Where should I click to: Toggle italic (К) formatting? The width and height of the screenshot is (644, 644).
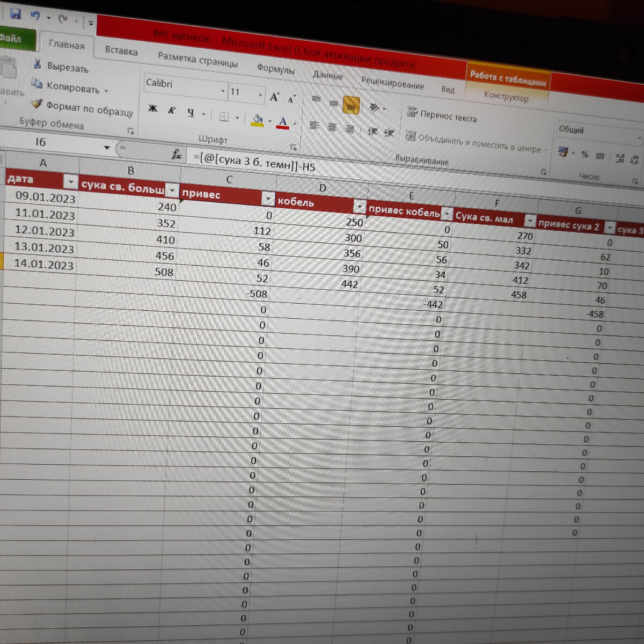[172, 111]
